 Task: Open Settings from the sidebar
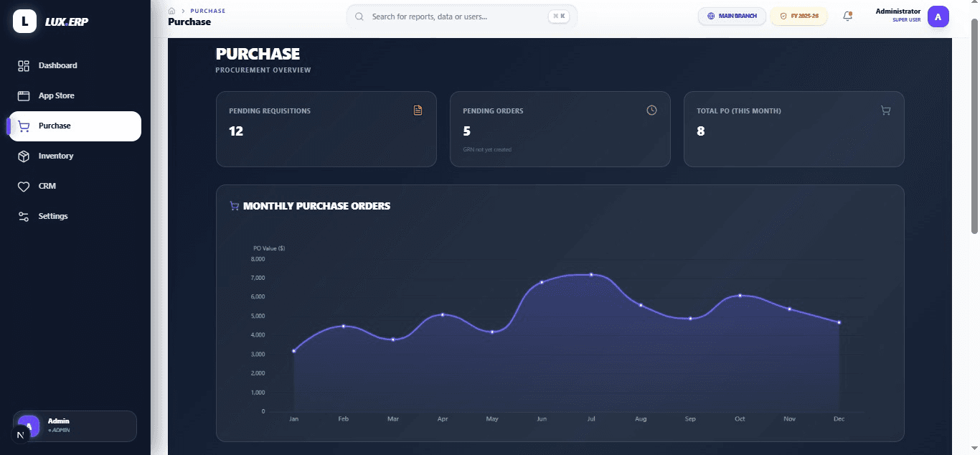[x=75, y=216]
